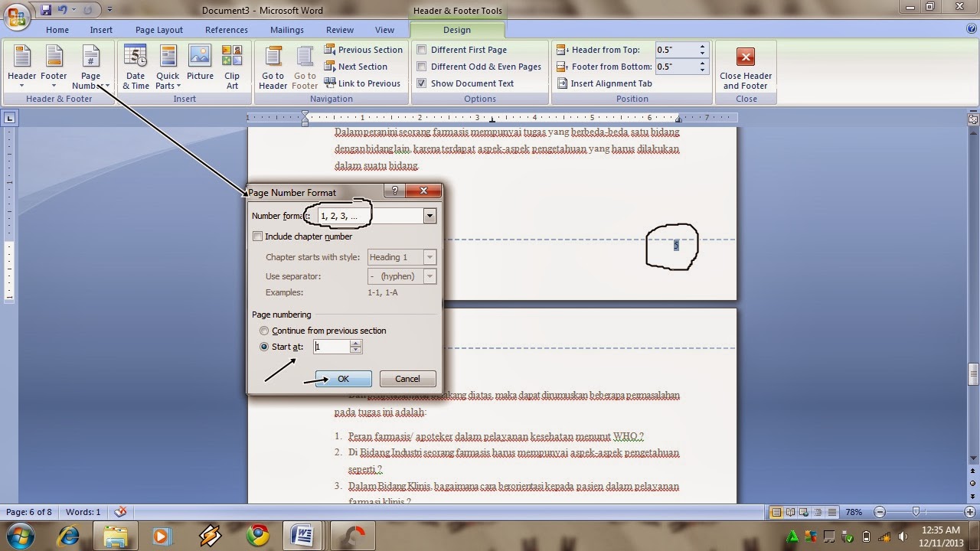Image resolution: width=980 pixels, height=551 pixels.
Task: Insert a Header from the ribbon
Action: pyautogui.click(x=21, y=67)
